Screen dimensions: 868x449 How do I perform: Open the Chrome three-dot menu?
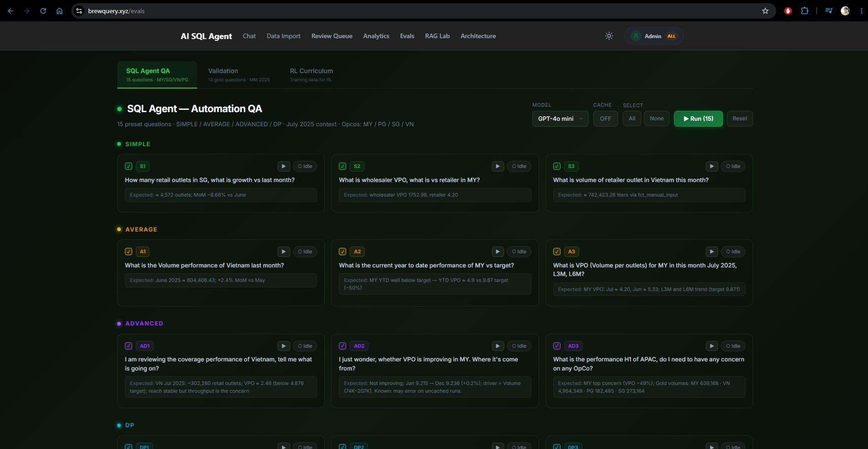tap(861, 11)
